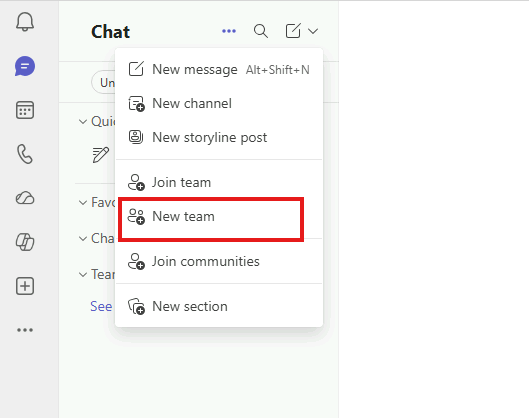Click the drafts pencil icon under Quick views

101,155
